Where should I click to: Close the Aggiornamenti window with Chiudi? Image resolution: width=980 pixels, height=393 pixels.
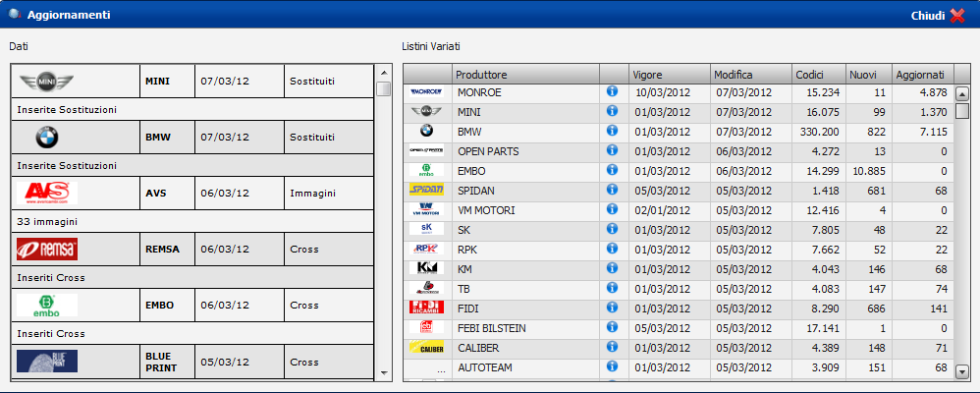(938, 15)
